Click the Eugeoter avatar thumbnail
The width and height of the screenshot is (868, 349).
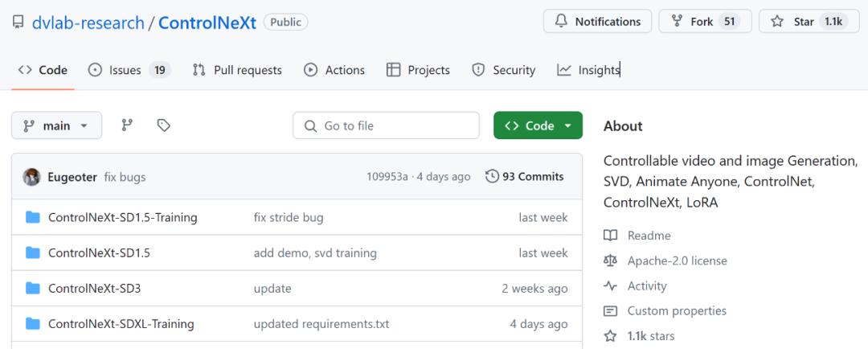coord(32,177)
